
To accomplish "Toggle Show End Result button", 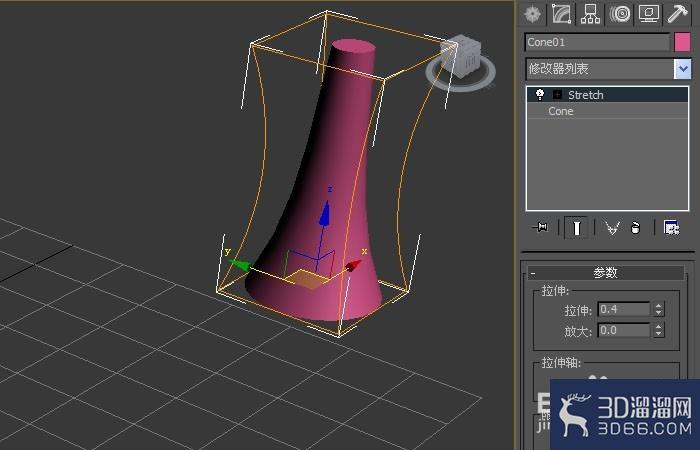I will [x=576, y=228].
